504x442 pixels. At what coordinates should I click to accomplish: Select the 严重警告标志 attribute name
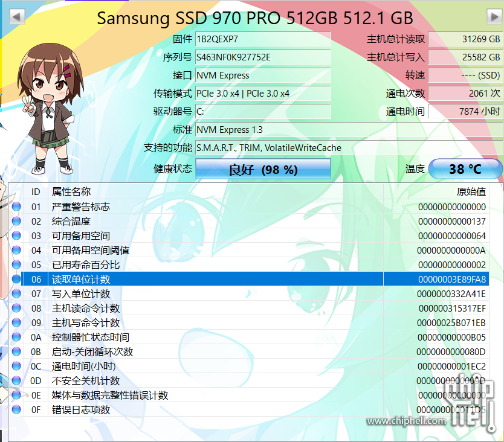[x=81, y=207]
